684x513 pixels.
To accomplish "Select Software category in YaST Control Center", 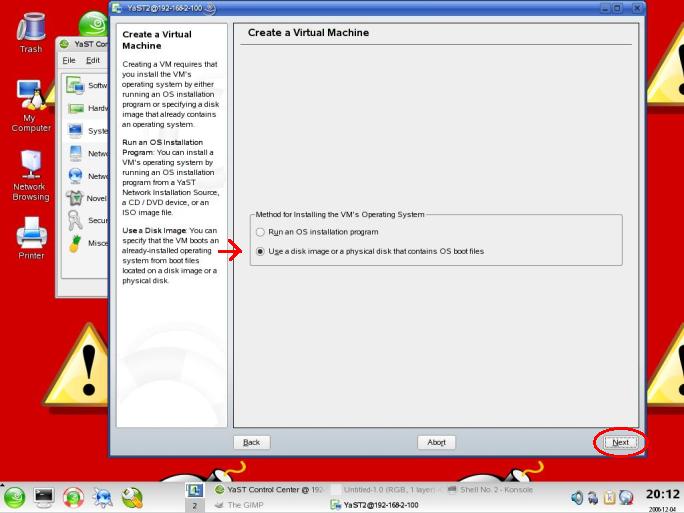I will [x=86, y=85].
